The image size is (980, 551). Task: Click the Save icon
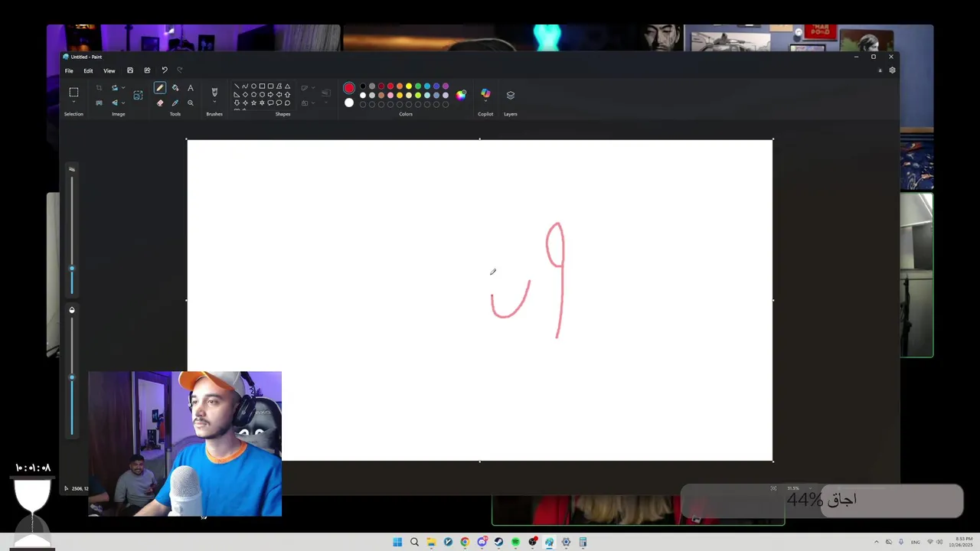click(130, 70)
